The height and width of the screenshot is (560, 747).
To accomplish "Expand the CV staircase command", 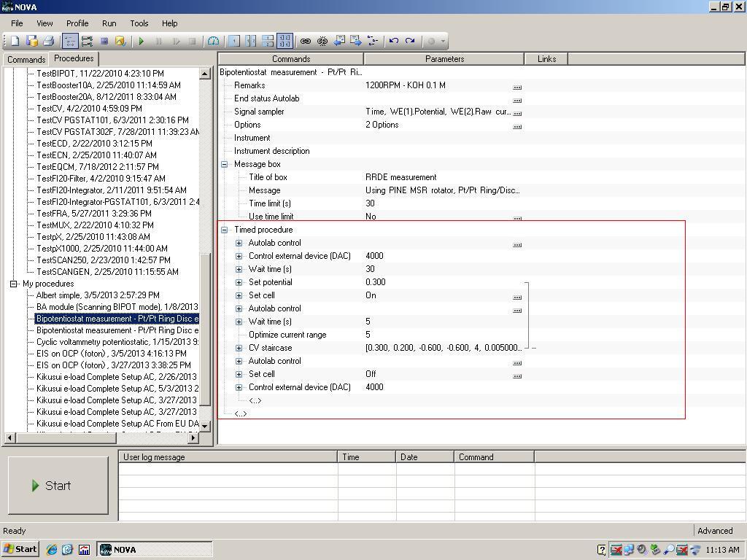I will point(239,348).
